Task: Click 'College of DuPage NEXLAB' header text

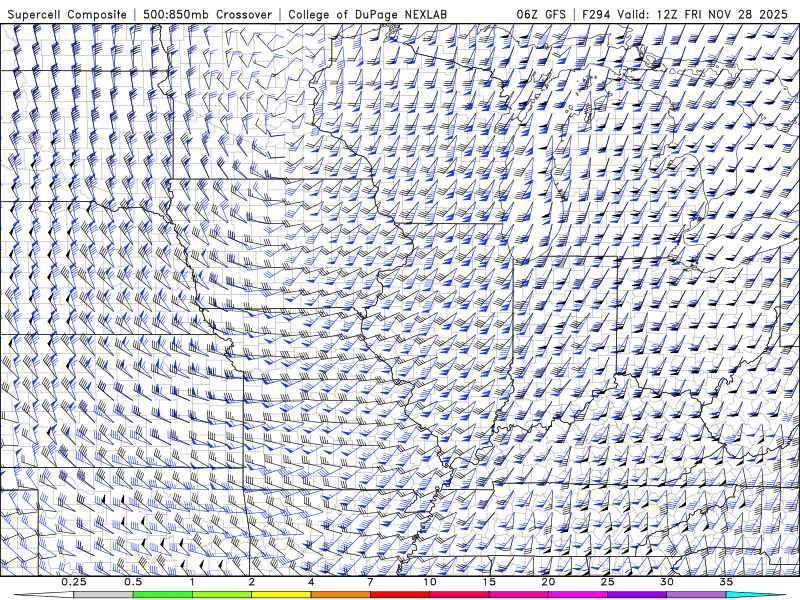Action: coord(367,15)
